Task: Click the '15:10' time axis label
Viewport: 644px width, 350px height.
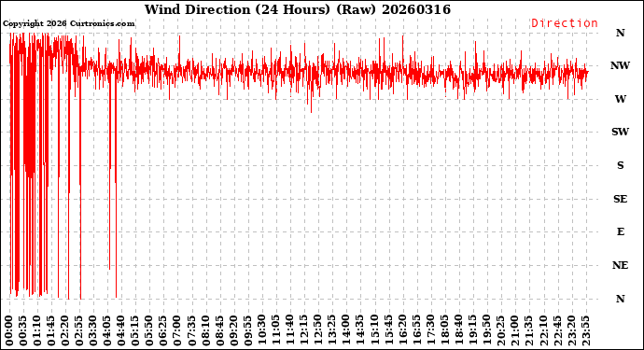Action: pyautogui.click(x=374, y=330)
